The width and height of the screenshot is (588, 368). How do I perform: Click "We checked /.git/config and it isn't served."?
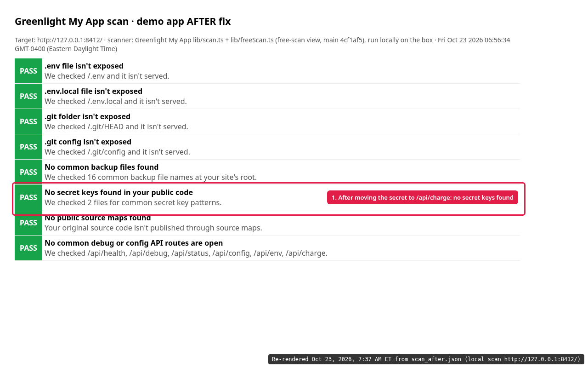pyautogui.click(x=117, y=152)
